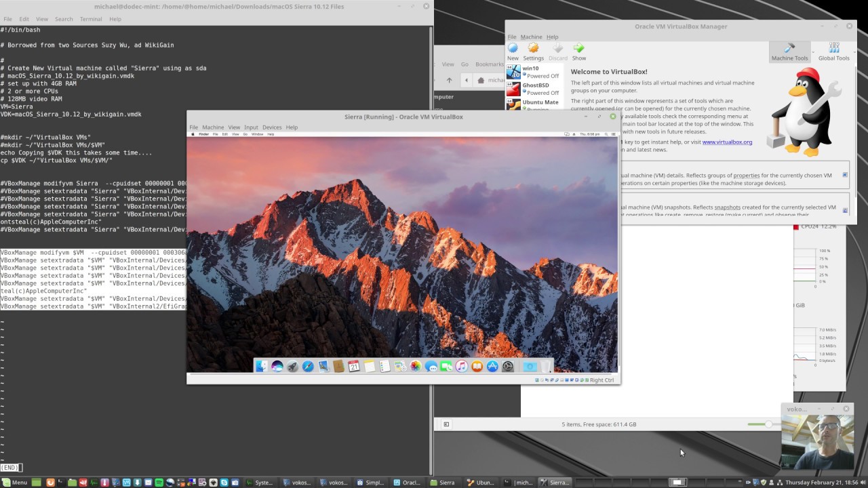Open Input menu of Sierra VM window
The image size is (868, 488).
(x=251, y=127)
